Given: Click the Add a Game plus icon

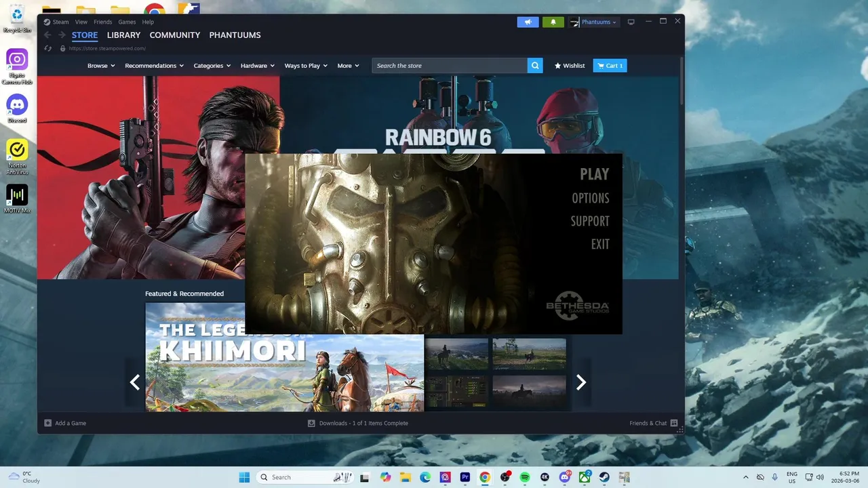Looking at the screenshot, I should (47, 423).
